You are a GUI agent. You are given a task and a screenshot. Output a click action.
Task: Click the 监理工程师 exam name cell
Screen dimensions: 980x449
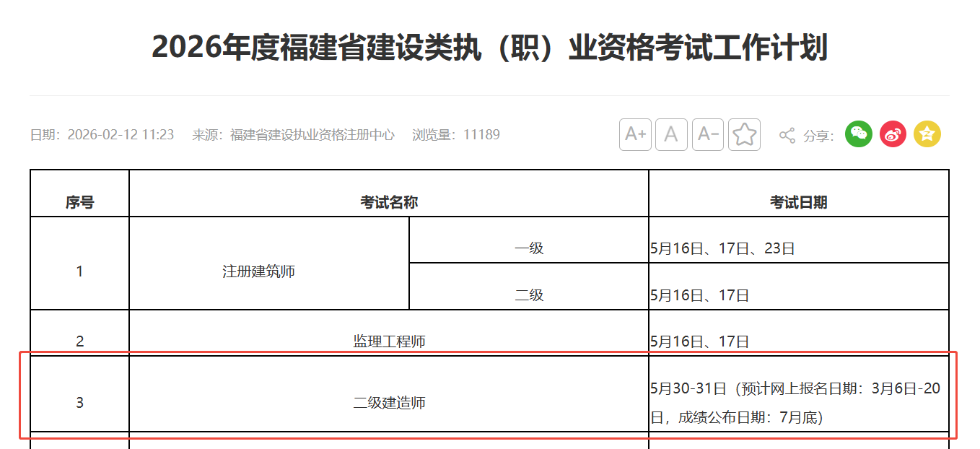pyautogui.click(x=389, y=341)
